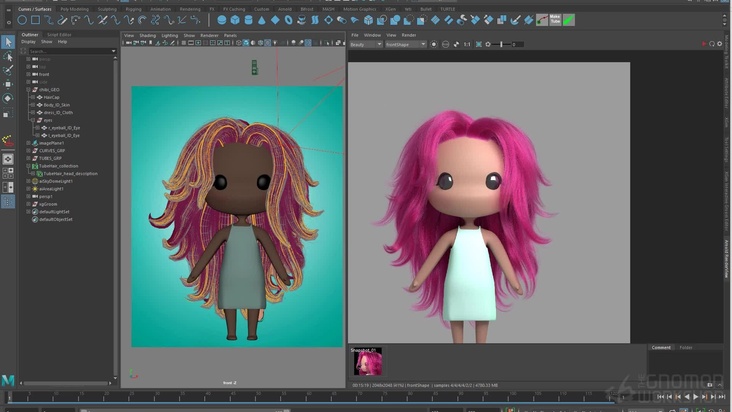This screenshot has width=732, height=412.
Task: Open the Beauty AOV dropdown
Action: coord(365,44)
